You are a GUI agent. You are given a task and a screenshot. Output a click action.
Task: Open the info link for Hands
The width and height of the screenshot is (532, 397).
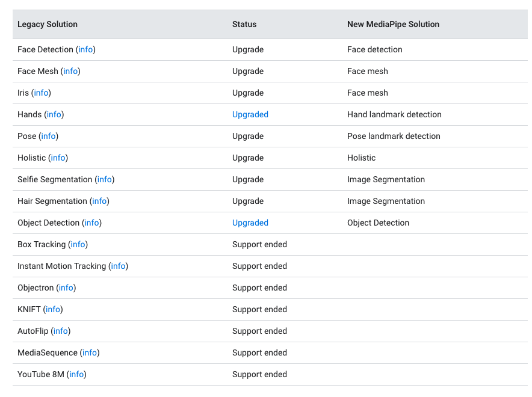coord(54,114)
